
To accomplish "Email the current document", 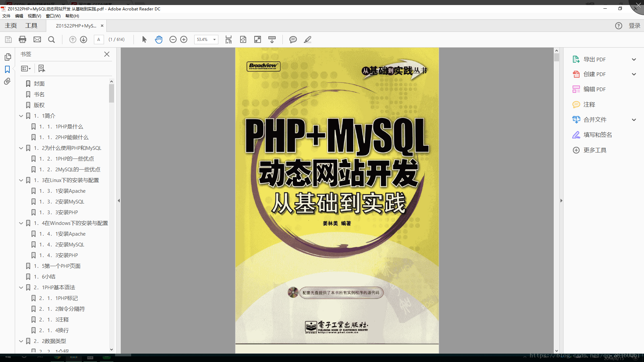I will (37, 39).
